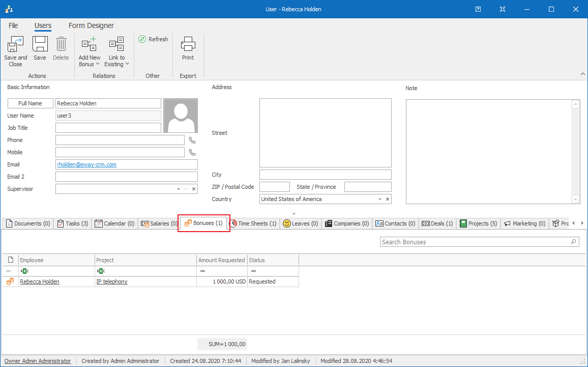
Task: Expand Add New Bonus dropdown arrow
Action: (98, 64)
